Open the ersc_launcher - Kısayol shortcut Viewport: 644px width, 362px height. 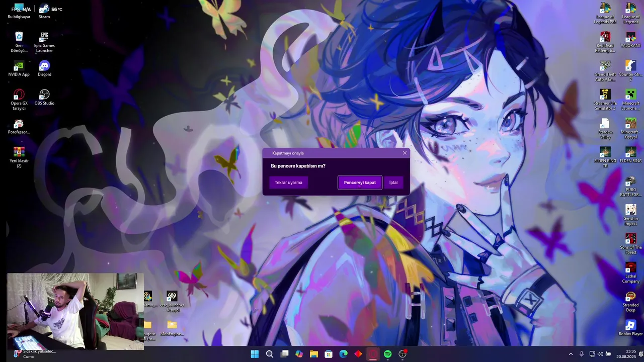[172, 302]
